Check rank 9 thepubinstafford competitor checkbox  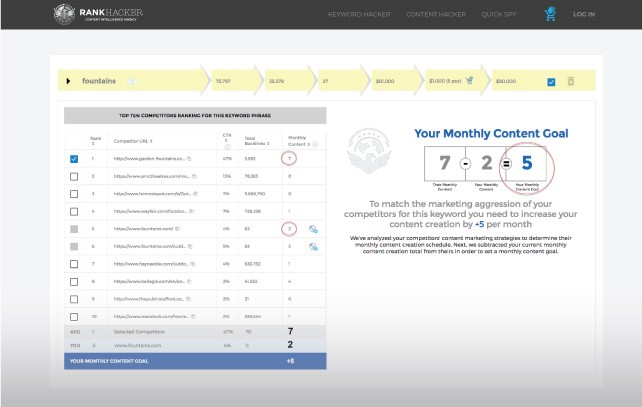[74, 299]
